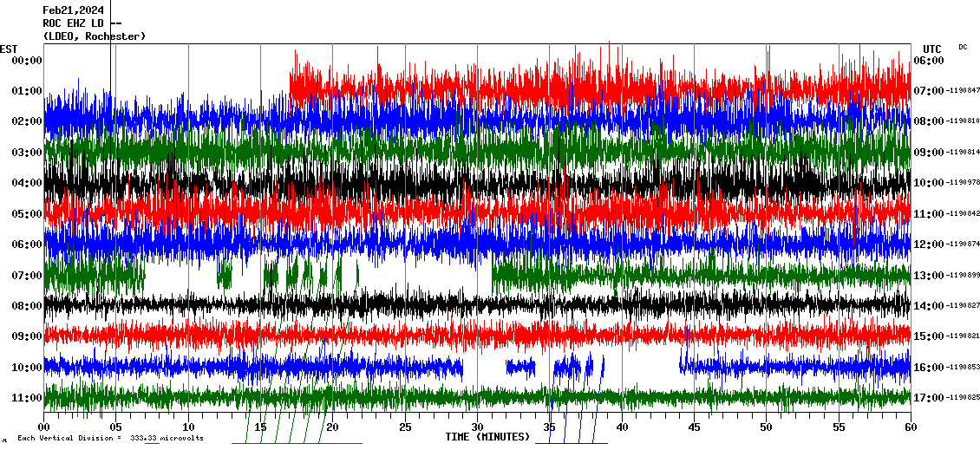Click the 00:00 EST hour label
Screen dimensions: 980x450
pos(28,60)
